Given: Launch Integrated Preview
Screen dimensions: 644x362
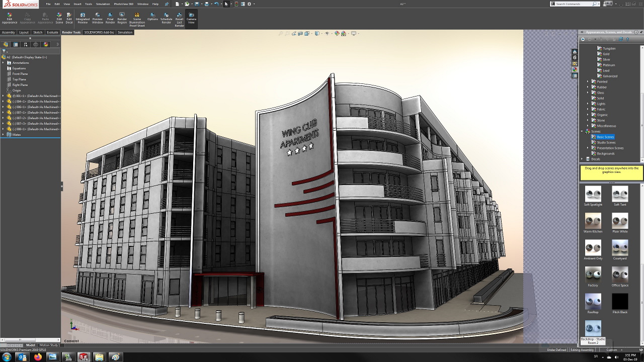Looking at the screenshot, I should pyautogui.click(x=83, y=18).
